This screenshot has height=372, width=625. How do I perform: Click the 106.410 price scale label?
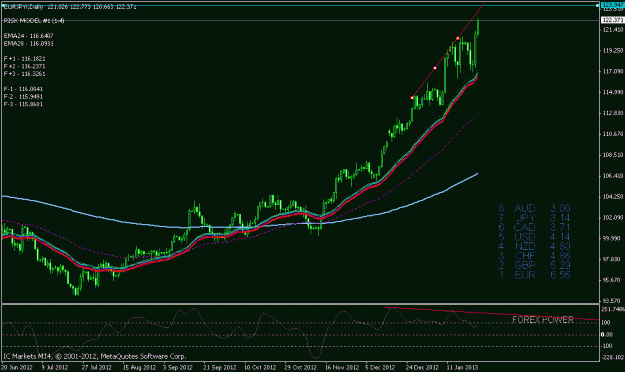(613, 175)
